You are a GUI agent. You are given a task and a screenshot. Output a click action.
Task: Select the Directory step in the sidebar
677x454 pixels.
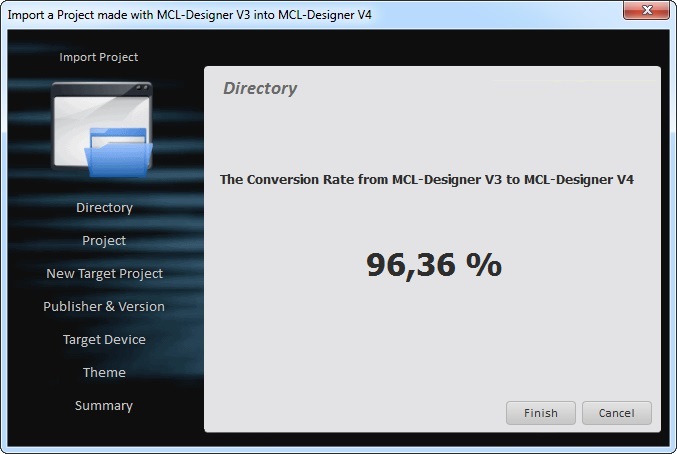104,208
